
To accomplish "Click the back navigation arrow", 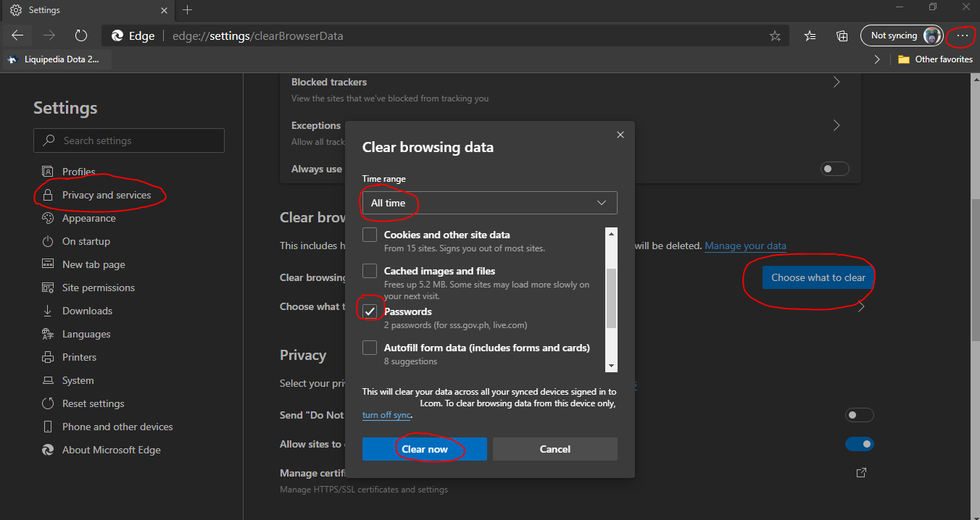I will coord(18,35).
